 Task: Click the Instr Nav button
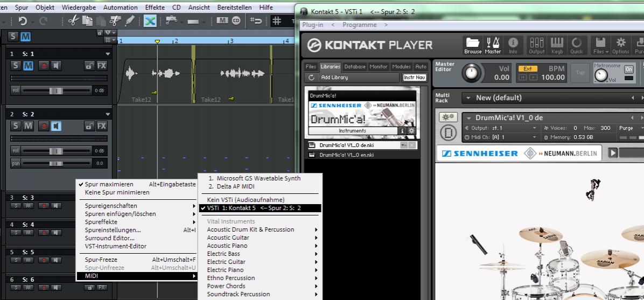click(414, 77)
